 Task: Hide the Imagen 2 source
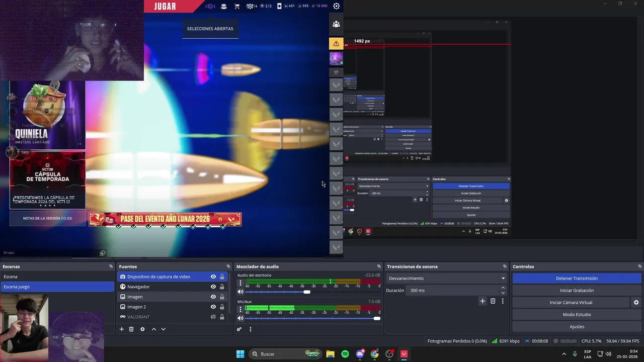pos(213,307)
